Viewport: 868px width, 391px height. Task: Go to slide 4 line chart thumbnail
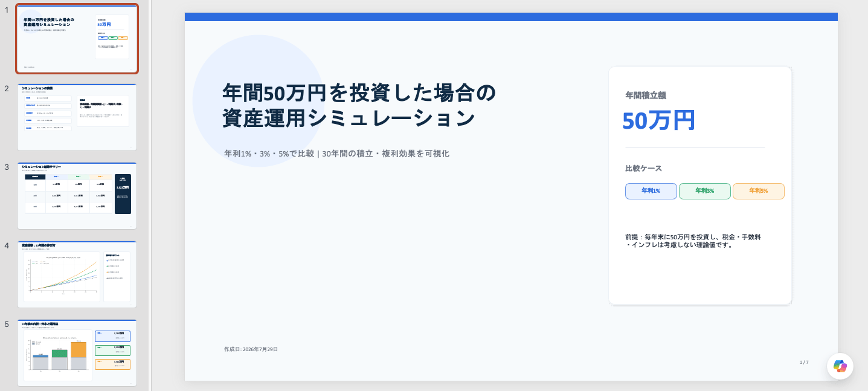pyautogui.click(x=77, y=274)
